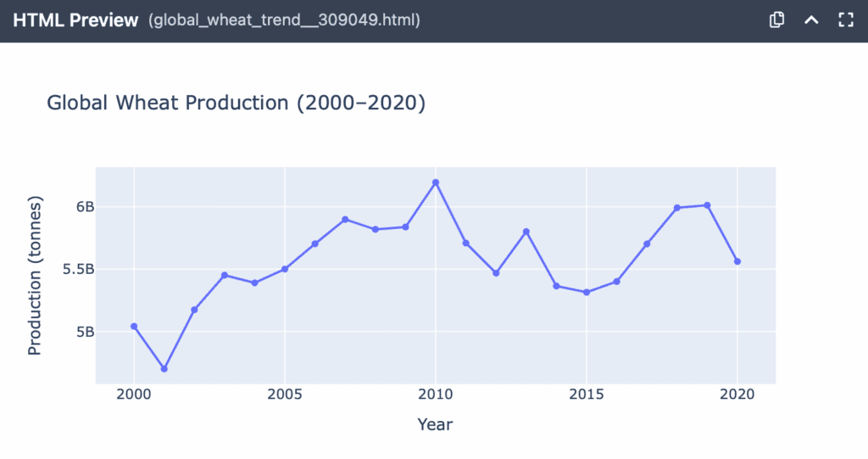The width and height of the screenshot is (868, 459).
Task: Click the data point at year 2015
Action: pyautogui.click(x=587, y=293)
